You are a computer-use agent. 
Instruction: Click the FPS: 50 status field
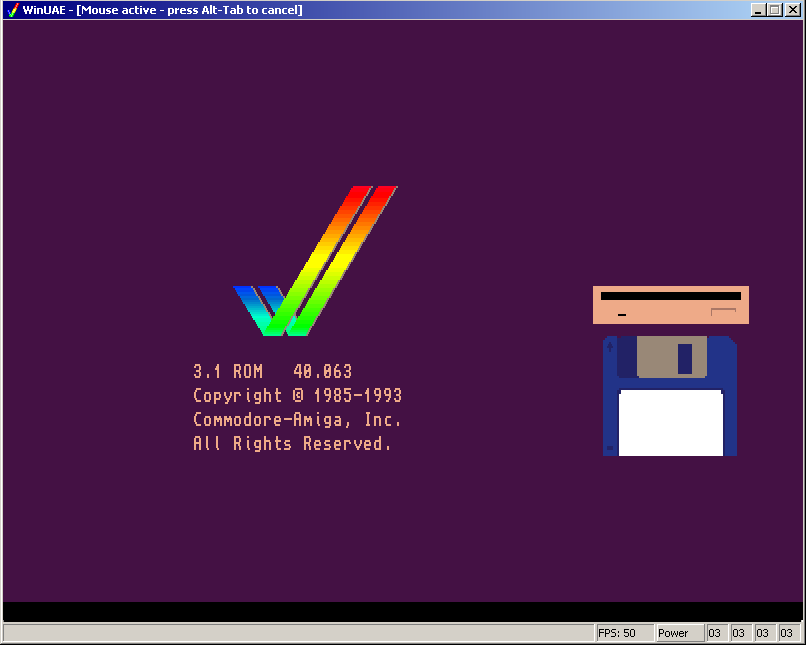[622, 633]
